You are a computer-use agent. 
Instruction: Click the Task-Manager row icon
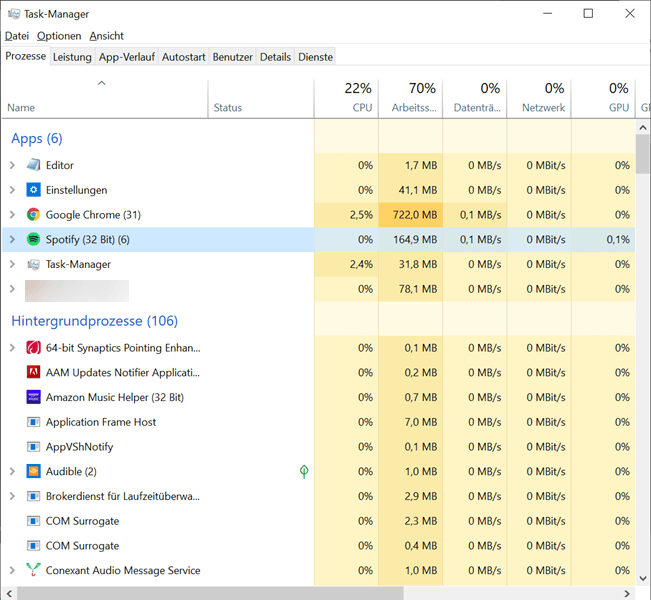tap(33, 264)
